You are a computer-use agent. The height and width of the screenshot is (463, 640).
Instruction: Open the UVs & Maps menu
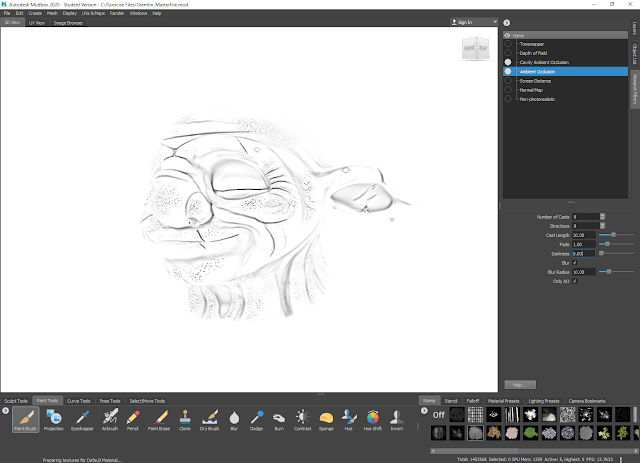coord(93,13)
